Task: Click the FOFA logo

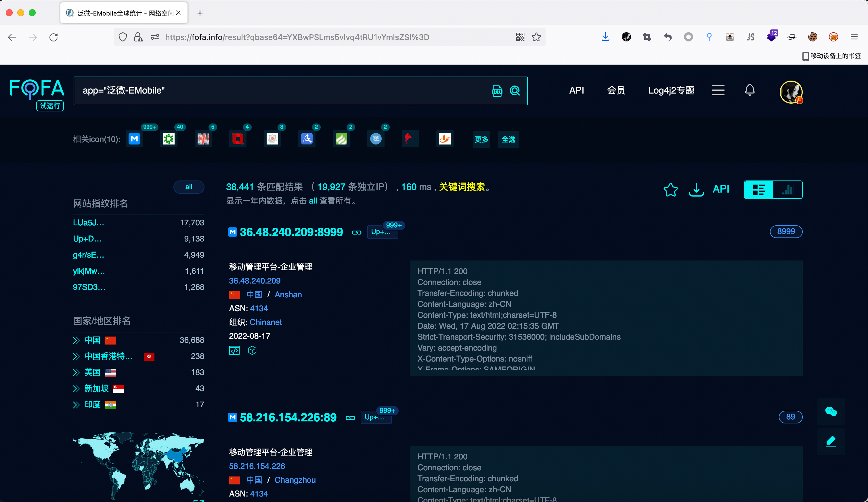Action: click(x=37, y=89)
